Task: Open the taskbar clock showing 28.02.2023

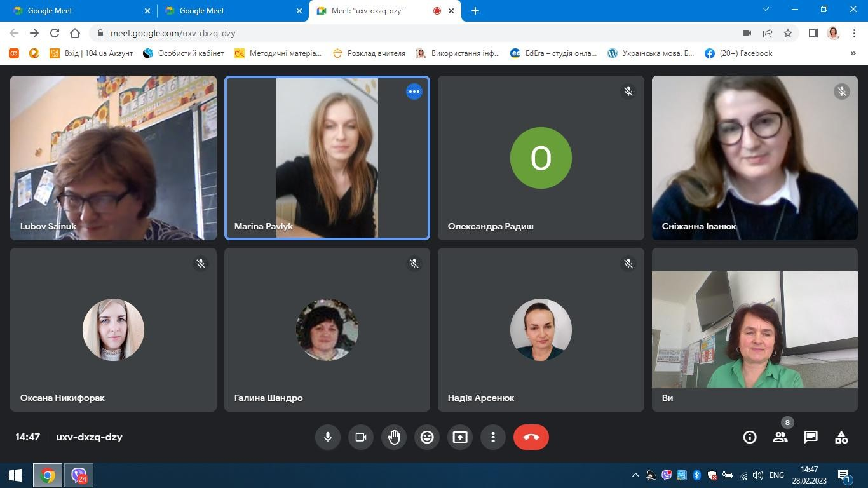Action: [810, 475]
